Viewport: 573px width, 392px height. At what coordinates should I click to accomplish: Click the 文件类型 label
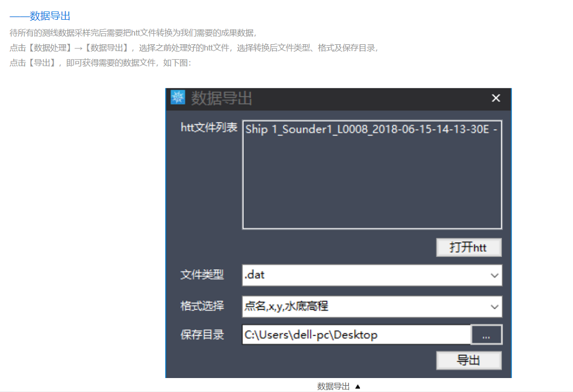(x=202, y=275)
